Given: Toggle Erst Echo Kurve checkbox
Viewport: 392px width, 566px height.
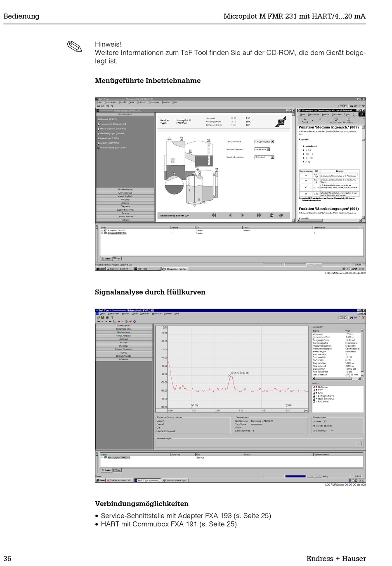Looking at the screenshot, I should coord(314,396).
